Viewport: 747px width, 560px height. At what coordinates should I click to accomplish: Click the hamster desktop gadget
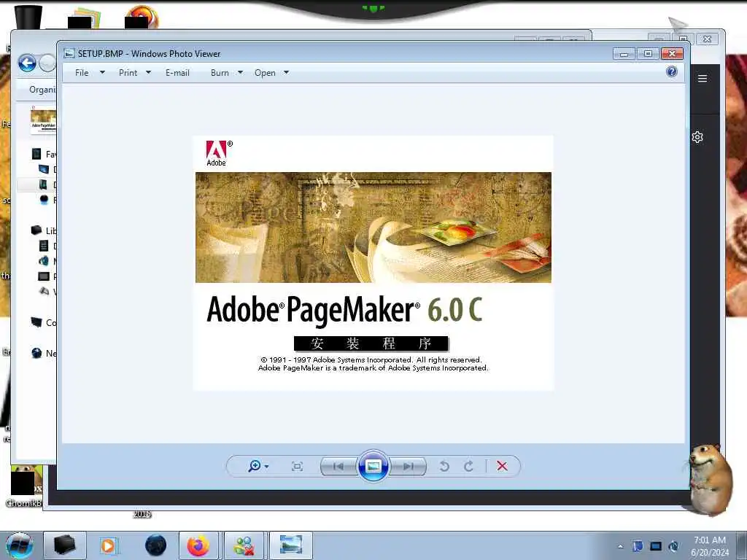click(x=709, y=480)
